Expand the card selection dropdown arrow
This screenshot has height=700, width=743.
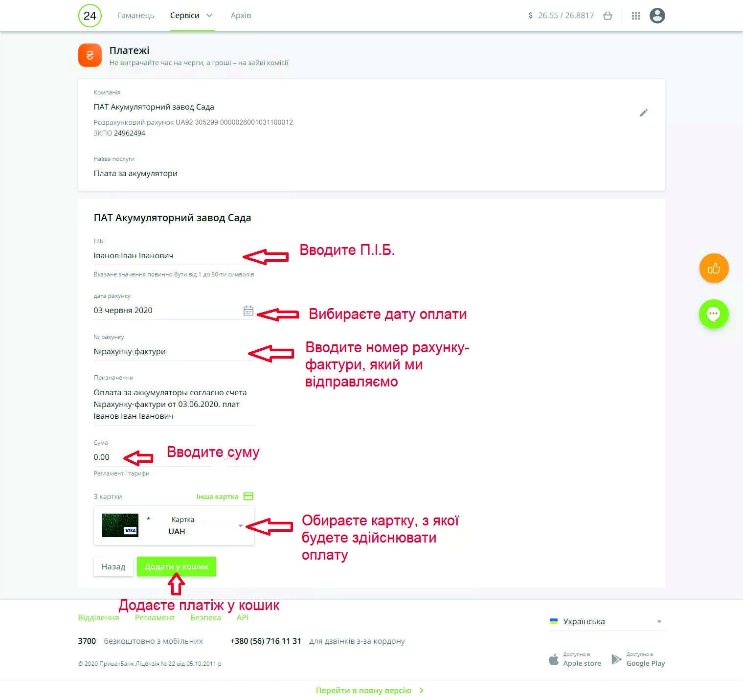[240, 526]
